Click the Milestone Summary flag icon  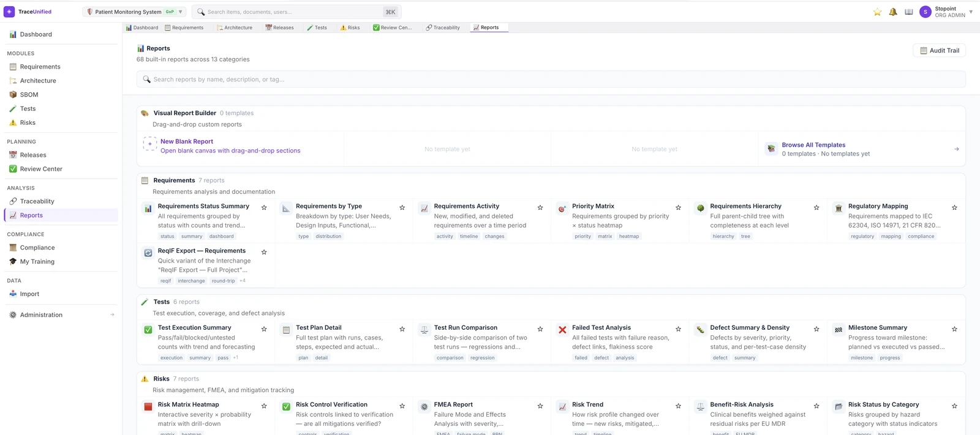tap(839, 330)
